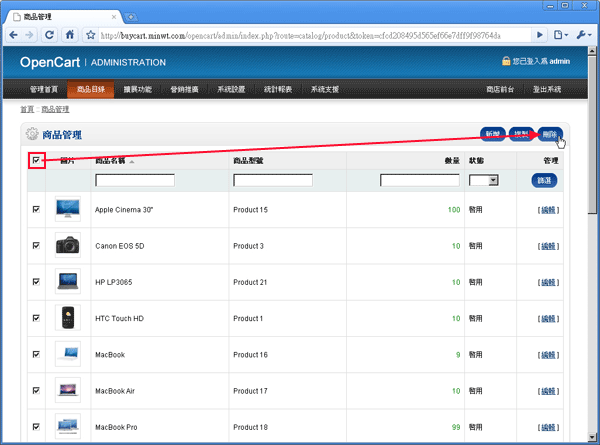This screenshot has height=445, width=600.
Task: Uncheck the Canon EOS 5D row checkbox
Action: 36,245
